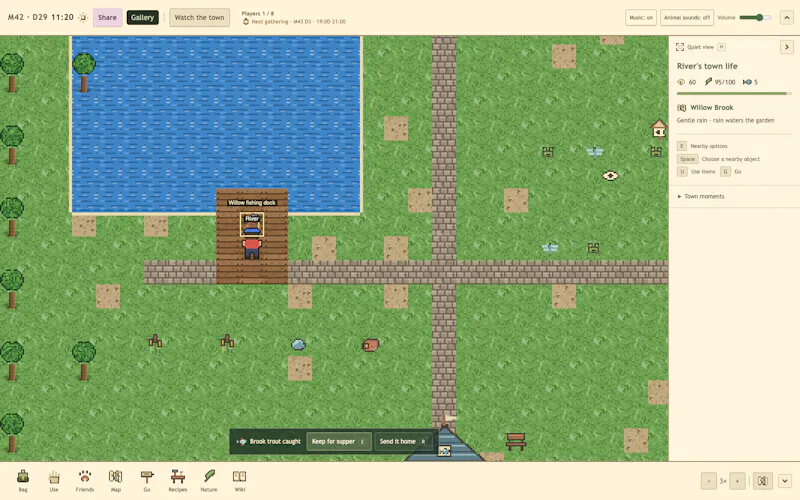Image resolution: width=800 pixels, height=500 pixels.
Task: Toggle Music on/off button
Action: tap(641, 17)
